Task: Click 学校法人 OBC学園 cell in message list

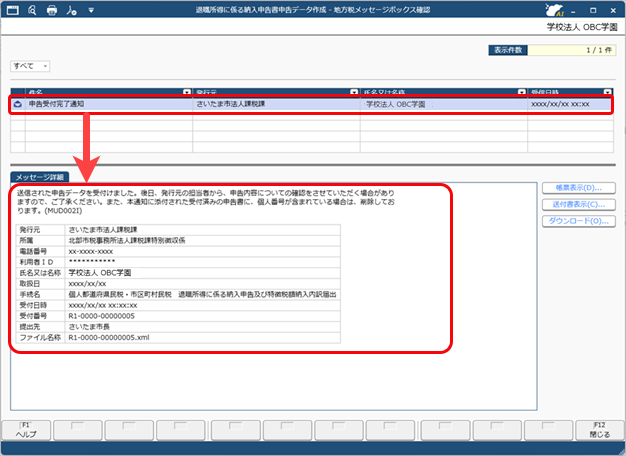Action: click(x=444, y=104)
